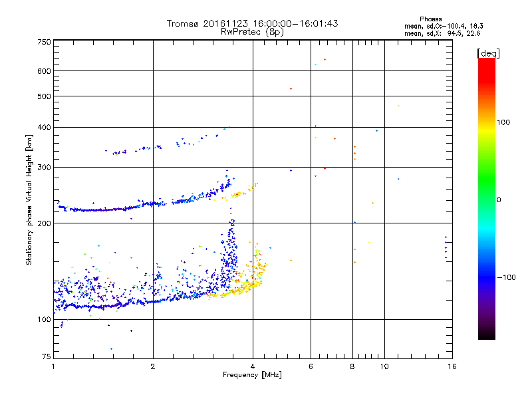Click the y-axis tick label "750"

44,42
